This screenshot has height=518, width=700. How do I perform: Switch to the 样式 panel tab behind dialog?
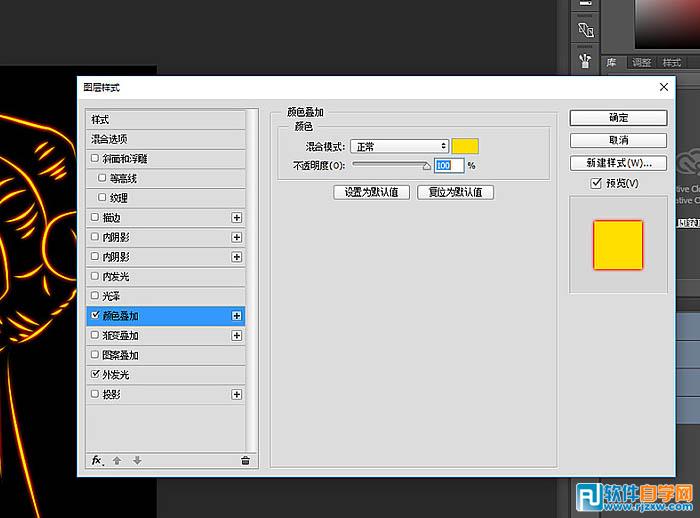coord(671,63)
